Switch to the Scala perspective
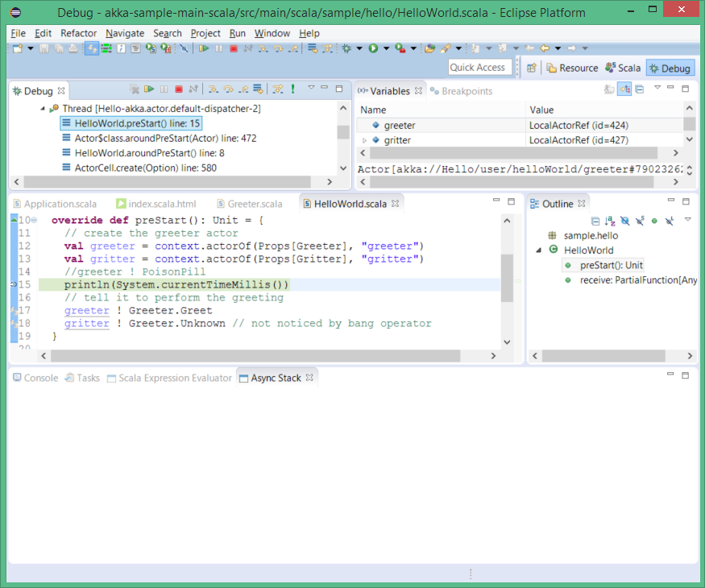Viewport: 705px width, 588px height. (622, 68)
